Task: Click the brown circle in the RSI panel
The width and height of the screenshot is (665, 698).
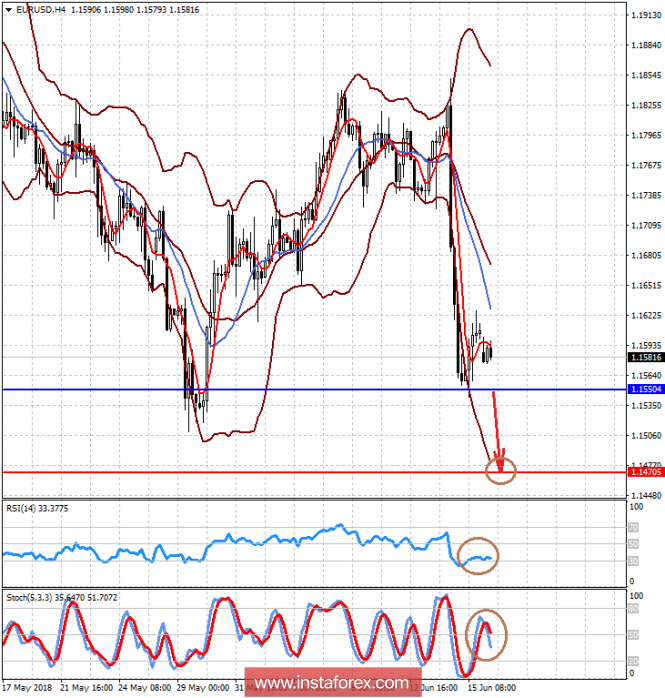Action: pyautogui.click(x=476, y=557)
